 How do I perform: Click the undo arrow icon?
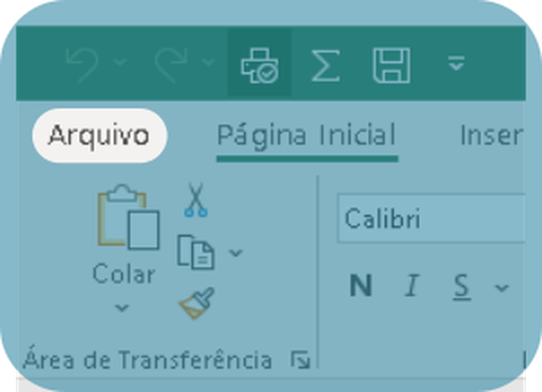pos(81,65)
